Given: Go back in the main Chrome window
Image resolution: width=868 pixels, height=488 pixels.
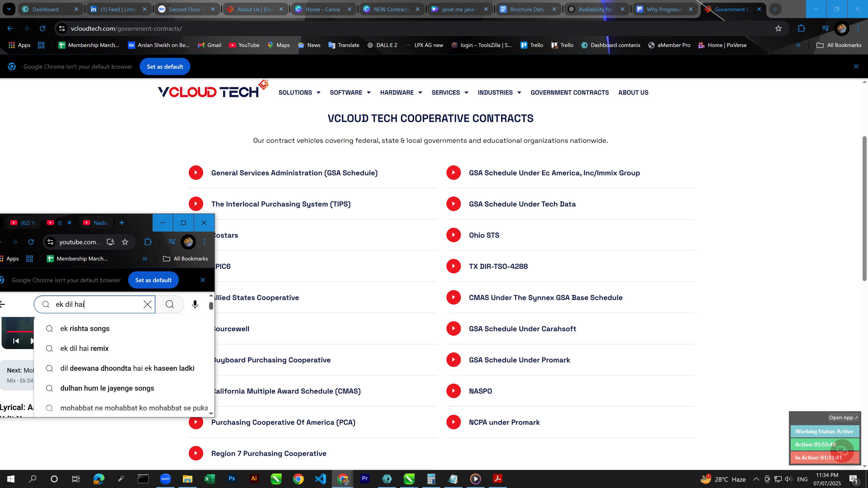Looking at the screenshot, I should [x=10, y=29].
